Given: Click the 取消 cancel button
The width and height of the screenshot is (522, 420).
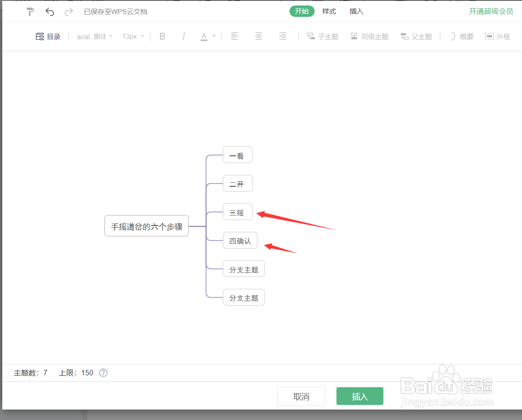Looking at the screenshot, I should pyautogui.click(x=301, y=396).
